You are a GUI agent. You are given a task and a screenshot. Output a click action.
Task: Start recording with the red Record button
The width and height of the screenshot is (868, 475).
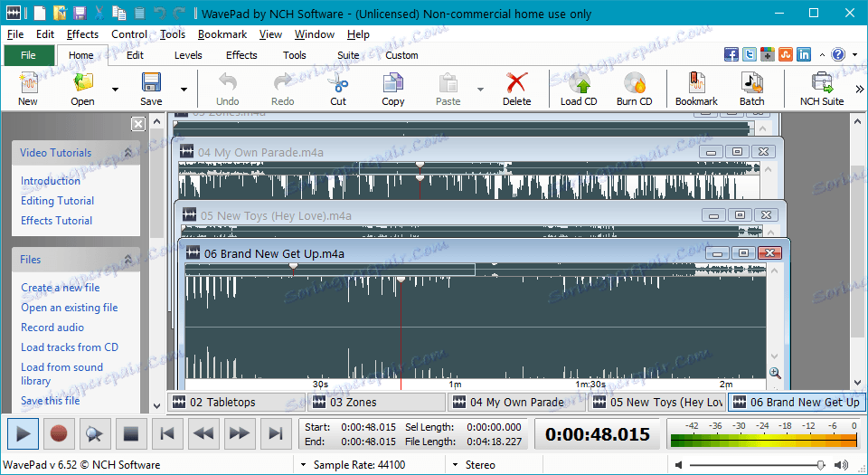coord(59,433)
